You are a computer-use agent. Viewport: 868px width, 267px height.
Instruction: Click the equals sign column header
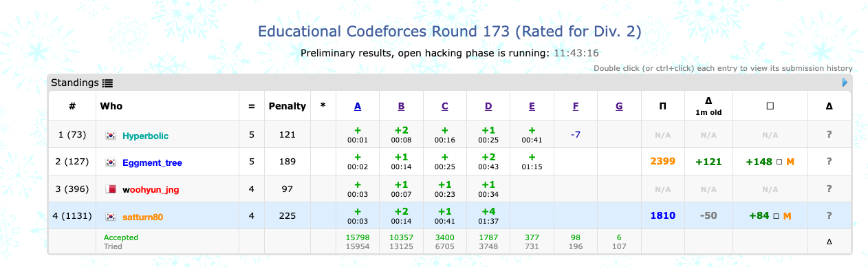251,107
